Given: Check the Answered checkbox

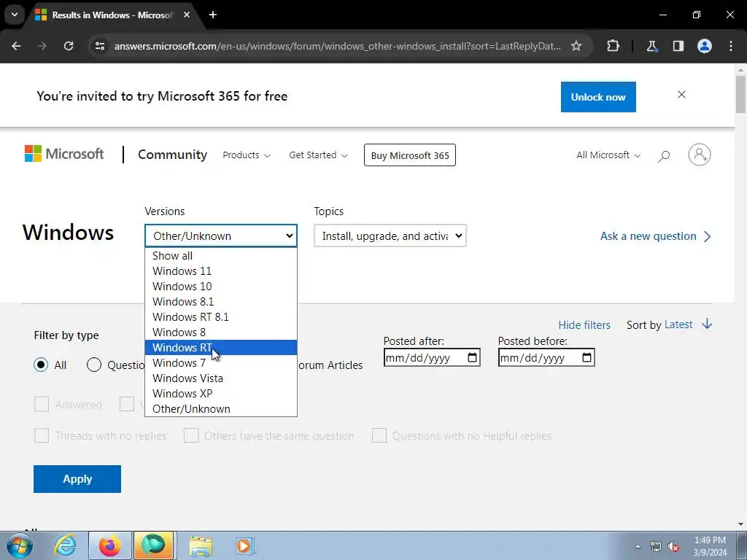Looking at the screenshot, I should (42, 404).
